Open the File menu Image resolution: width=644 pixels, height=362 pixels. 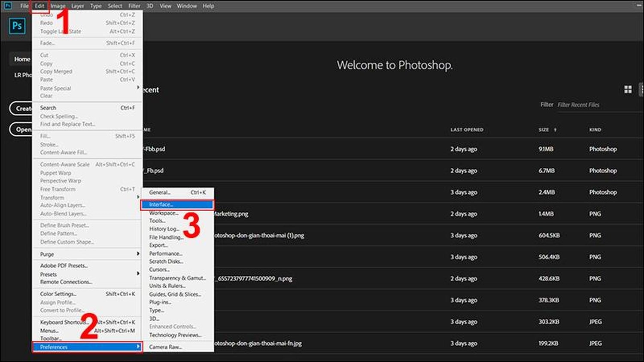pos(24,6)
